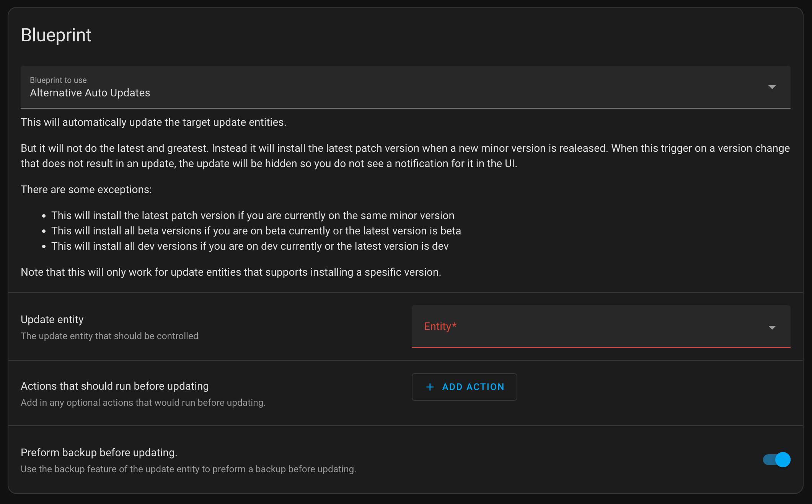Click the plus icon in Add Action
Viewport: 812px width, 504px height.
(x=430, y=387)
